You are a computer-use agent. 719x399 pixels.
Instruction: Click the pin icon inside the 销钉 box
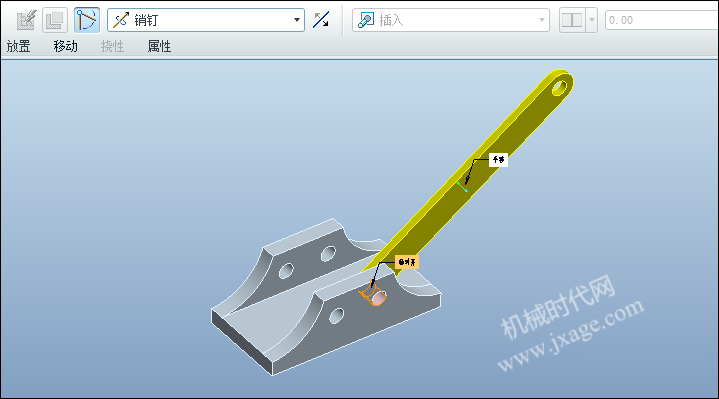click(x=121, y=20)
